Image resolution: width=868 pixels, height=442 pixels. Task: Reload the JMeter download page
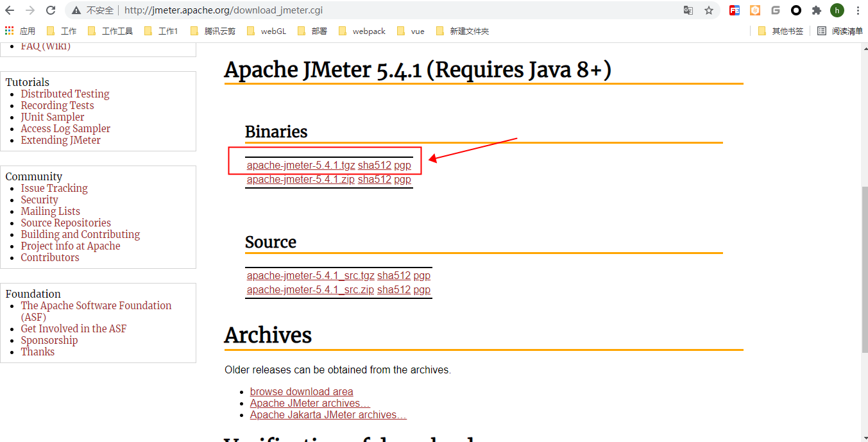[x=50, y=10]
